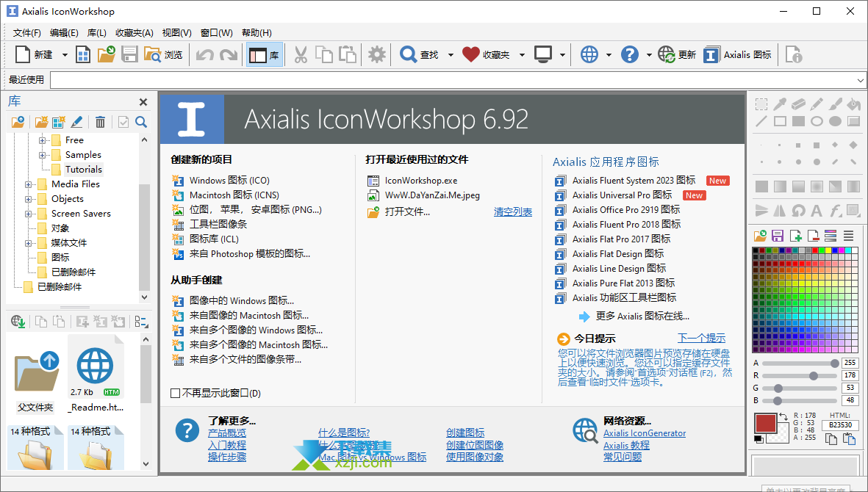Open the 库(L) menu
This screenshot has height=492, width=868.
point(97,32)
